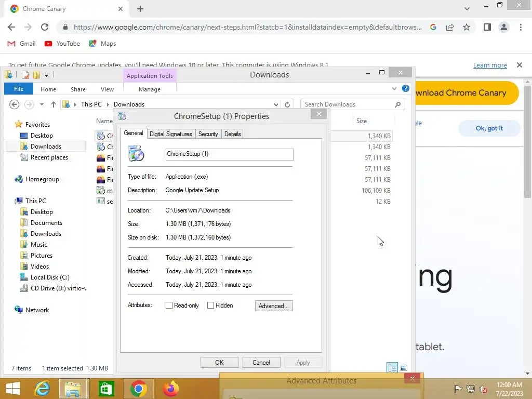Open Chrome profile avatar

504,27
